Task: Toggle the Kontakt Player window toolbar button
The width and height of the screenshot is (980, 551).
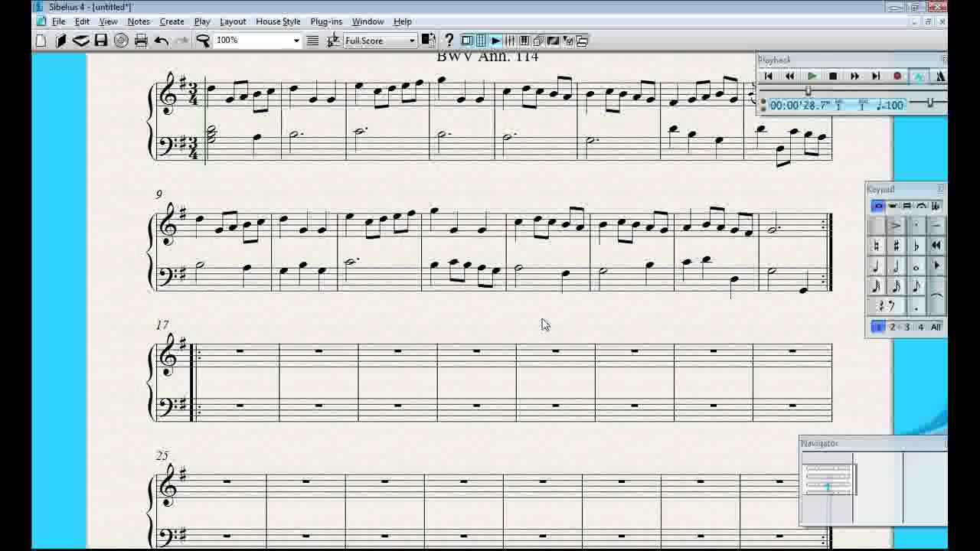Action: [524, 41]
